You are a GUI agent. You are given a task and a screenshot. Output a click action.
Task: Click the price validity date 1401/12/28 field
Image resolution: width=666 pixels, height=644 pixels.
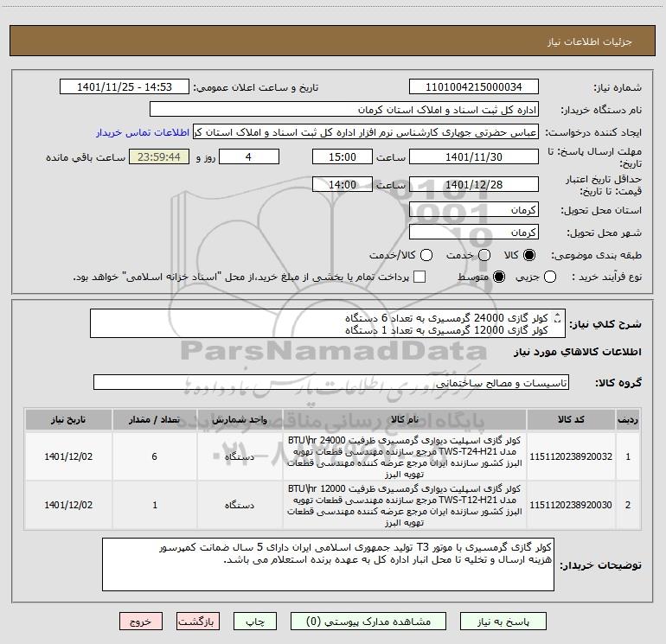pos(474,184)
